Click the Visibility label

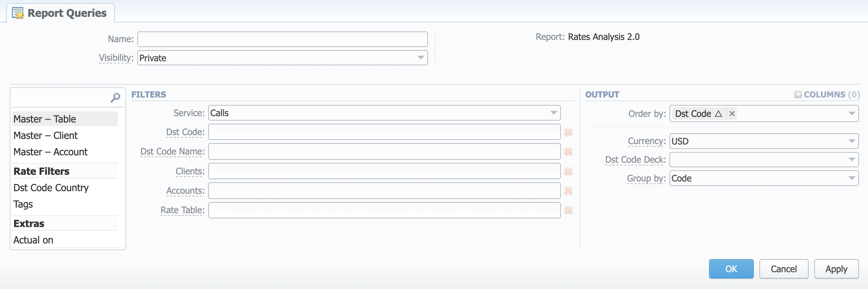click(116, 58)
